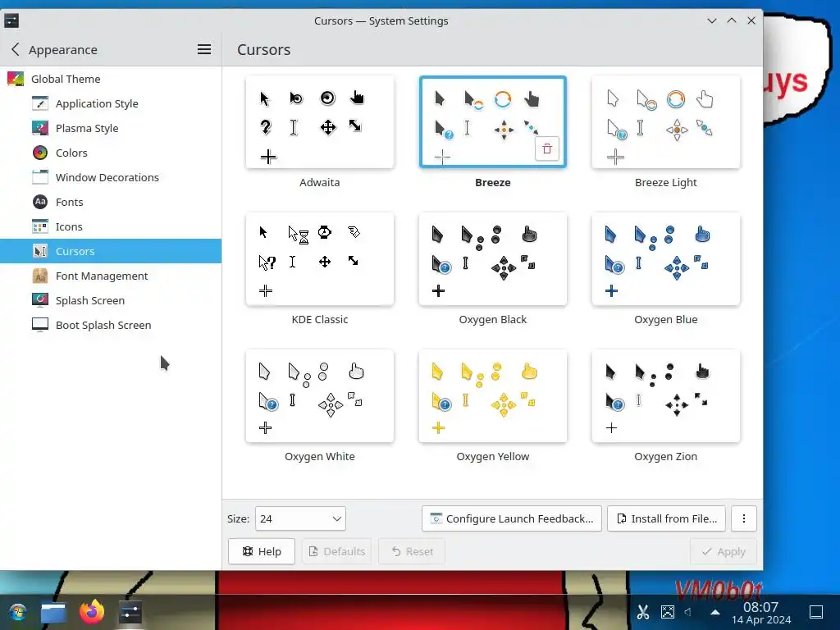Screen dimensions: 840x630
Task: Click the Font Management icon
Action: pyautogui.click(x=40, y=276)
